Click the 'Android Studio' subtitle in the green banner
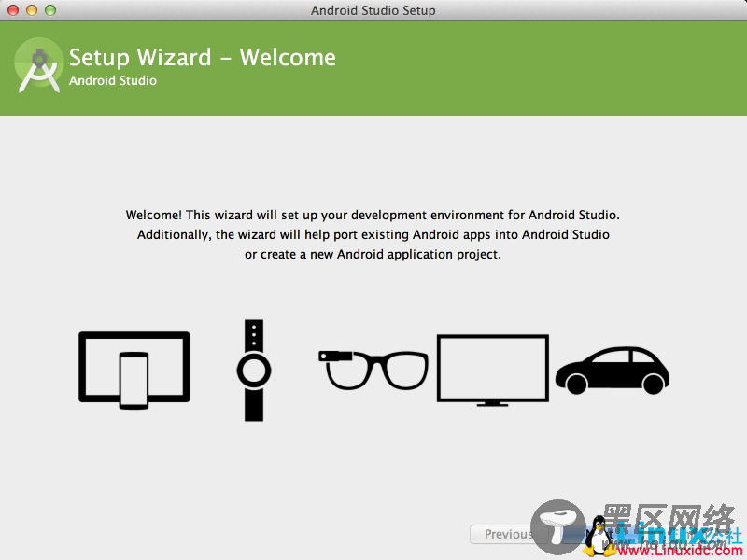 113,80
